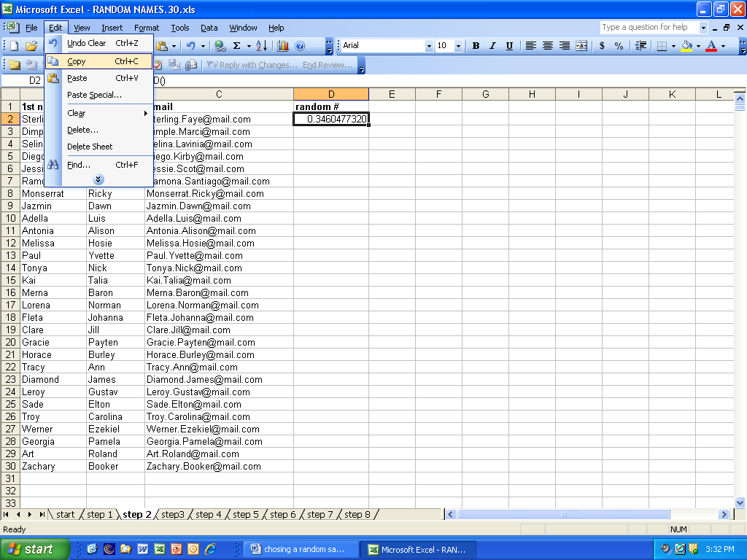Click the Borders icon in the formatting toolbar
The height and width of the screenshot is (560, 747).
point(662,46)
